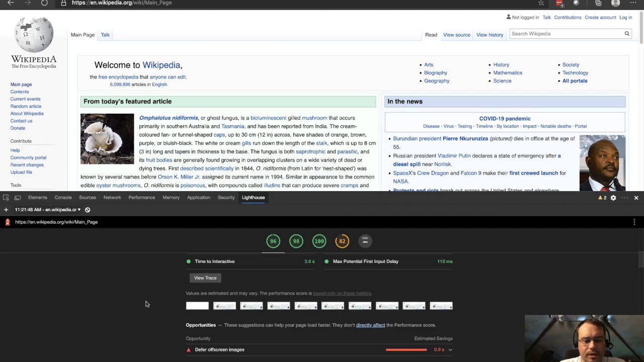Open the Security tab
This screenshot has width=644, height=362.
click(226, 198)
